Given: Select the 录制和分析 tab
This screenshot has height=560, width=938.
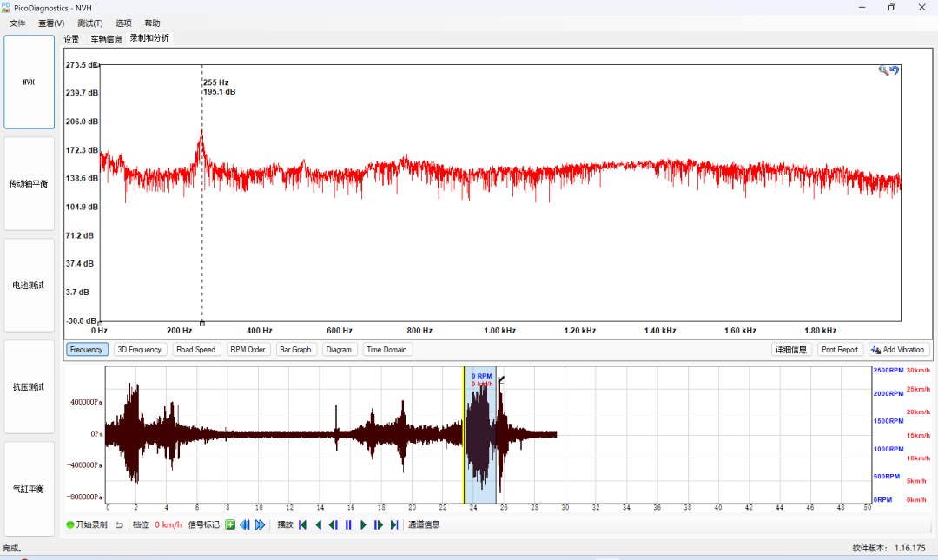Looking at the screenshot, I should [149, 38].
